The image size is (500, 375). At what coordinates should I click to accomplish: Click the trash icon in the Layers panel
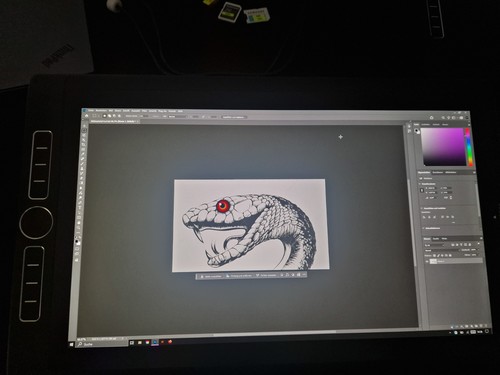(x=486, y=326)
